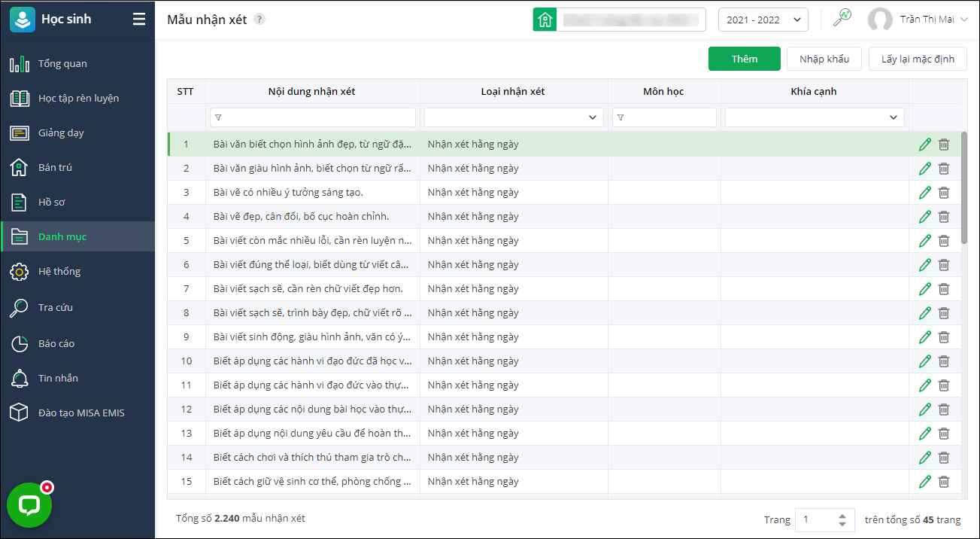This screenshot has width=980, height=539.
Task: Click the table vertical scrollbar thumb
Action: tap(964, 188)
